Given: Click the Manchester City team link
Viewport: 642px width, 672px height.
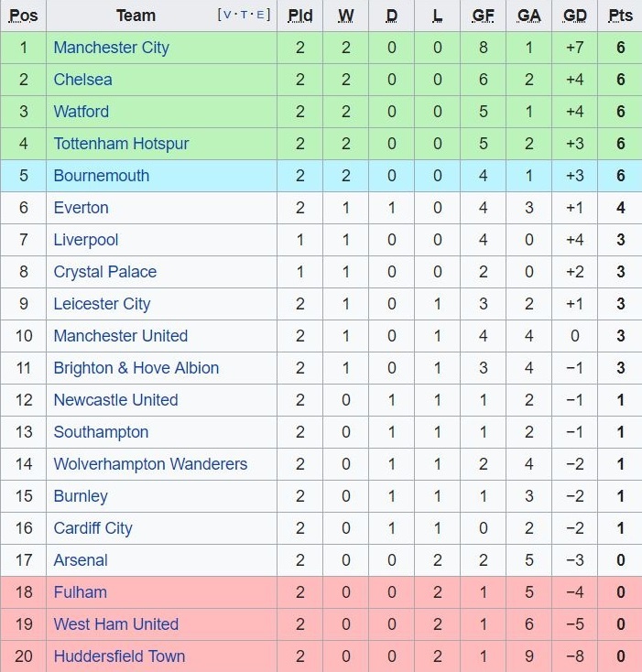Looking at the screenshot, I should point(111,48).
